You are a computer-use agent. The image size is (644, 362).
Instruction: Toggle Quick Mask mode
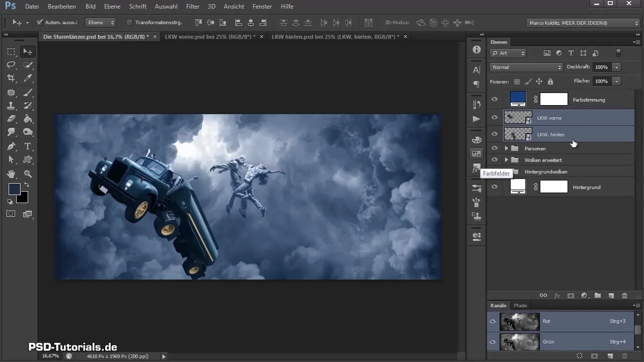11,214
